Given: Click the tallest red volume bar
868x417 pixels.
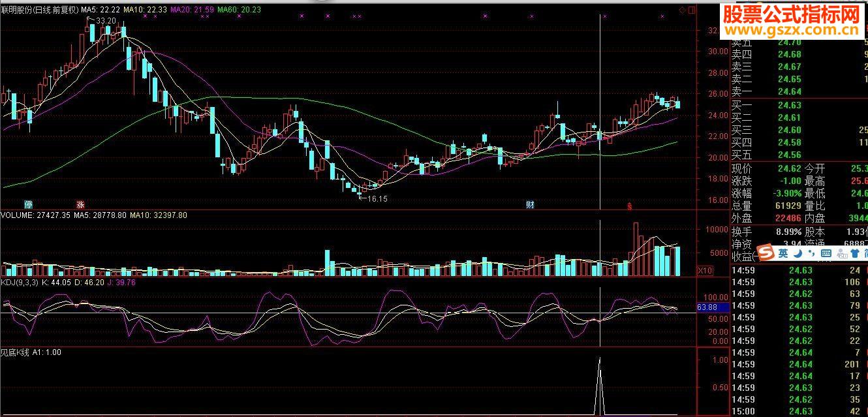Looking at the screenshot, I should [x=635, y=249].
